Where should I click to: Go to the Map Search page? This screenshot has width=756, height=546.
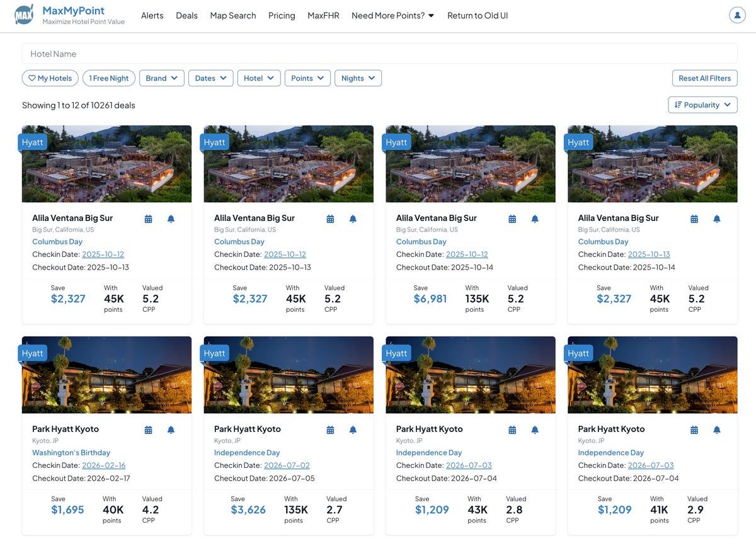pos(233,15)
